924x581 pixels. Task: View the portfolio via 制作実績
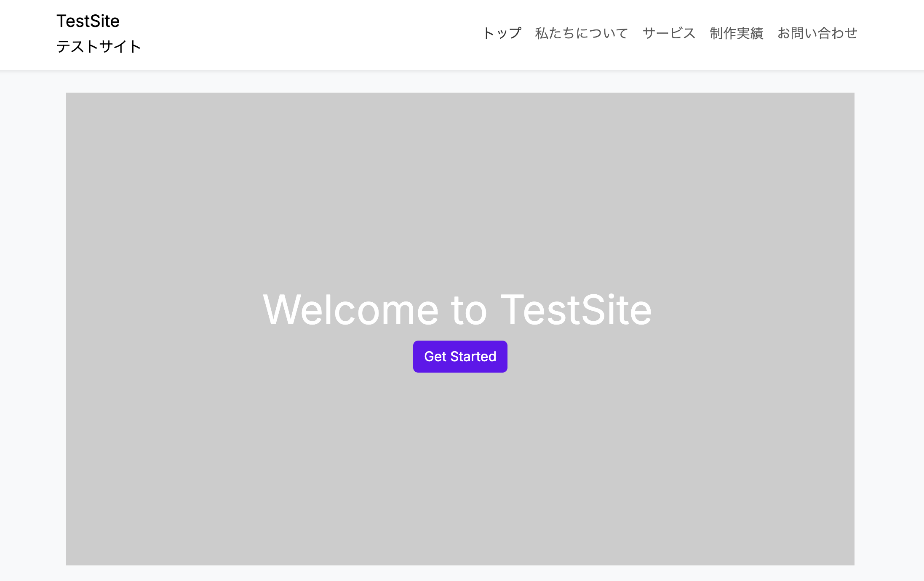pos(736,33)
